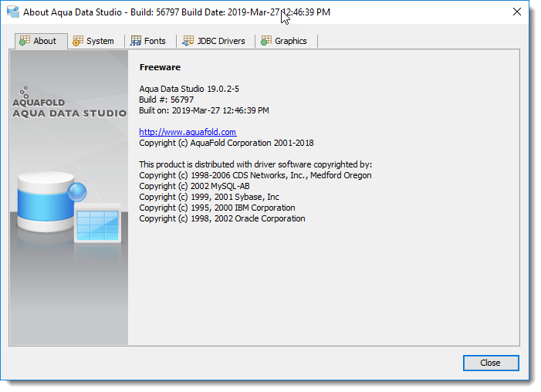
Task: Click the 'Build #: 56797' line
Action: tap(166, 100)
